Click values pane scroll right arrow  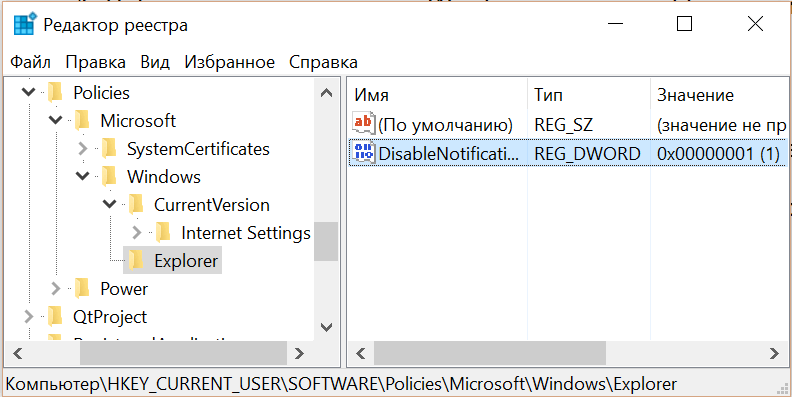click(774, 353)
